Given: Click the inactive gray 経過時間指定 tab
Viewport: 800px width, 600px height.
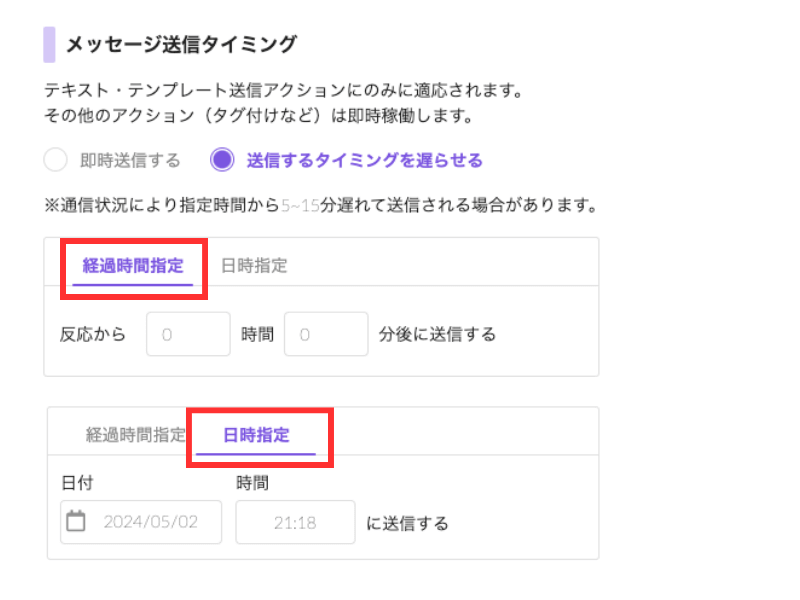Looking at the screenshot, I should (136, 435).
